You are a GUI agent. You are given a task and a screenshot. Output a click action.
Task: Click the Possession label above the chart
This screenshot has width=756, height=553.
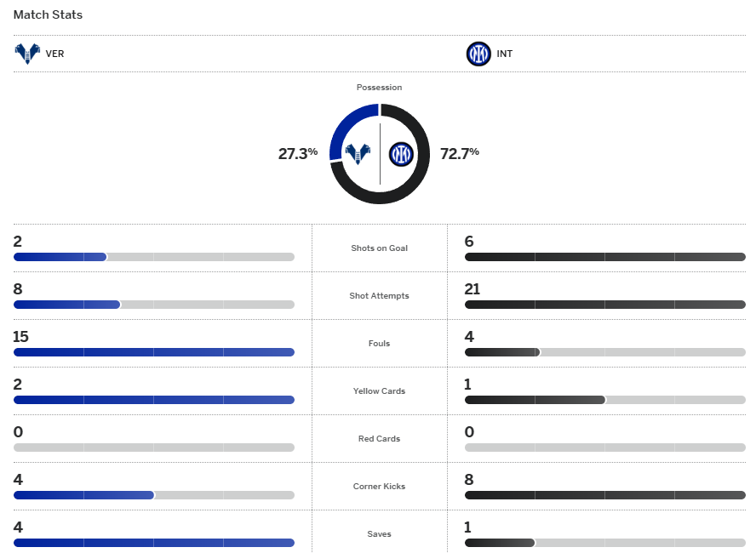click(x=379, y=88)
